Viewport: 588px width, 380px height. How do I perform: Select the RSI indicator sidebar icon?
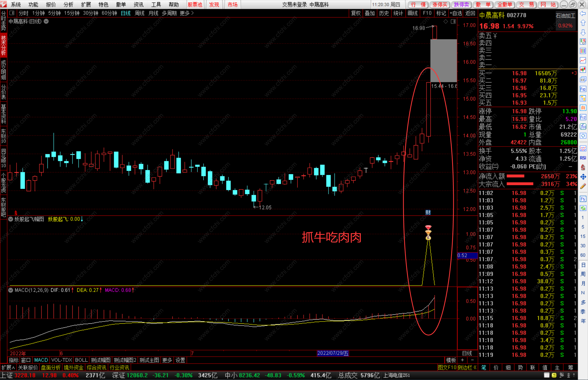tap(583, 158)
